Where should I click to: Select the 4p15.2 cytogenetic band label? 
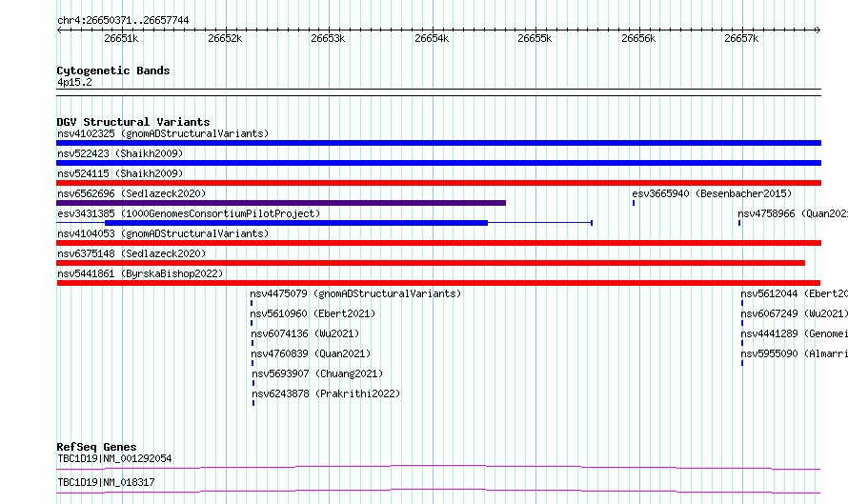74,82
